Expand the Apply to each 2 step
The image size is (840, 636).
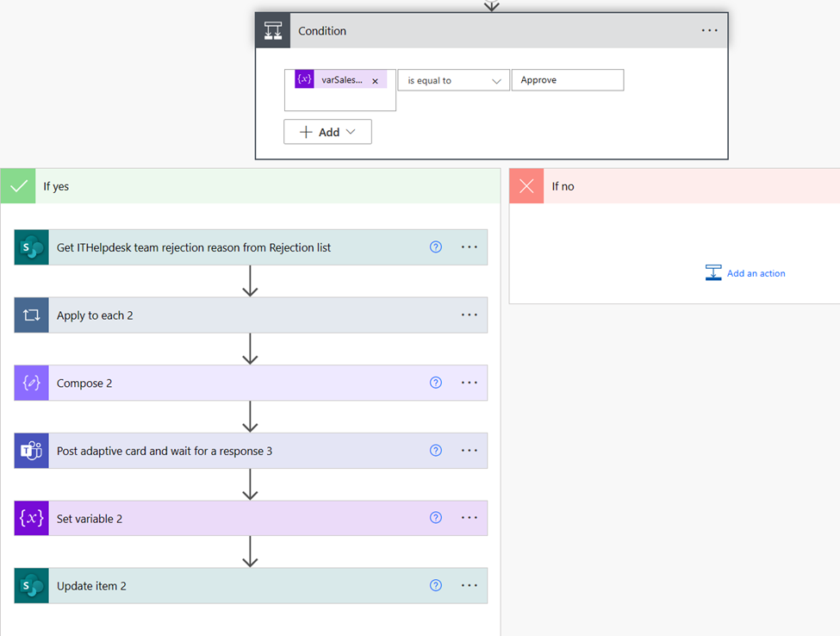coord(250,315)
